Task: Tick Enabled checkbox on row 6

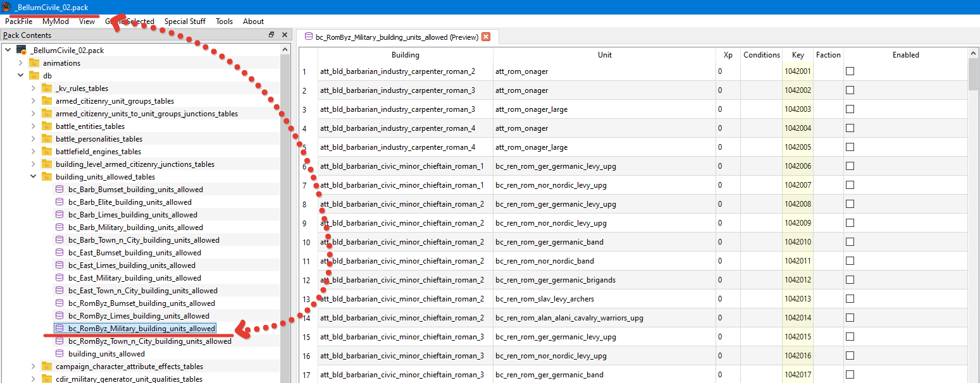Action: [850, 166]
